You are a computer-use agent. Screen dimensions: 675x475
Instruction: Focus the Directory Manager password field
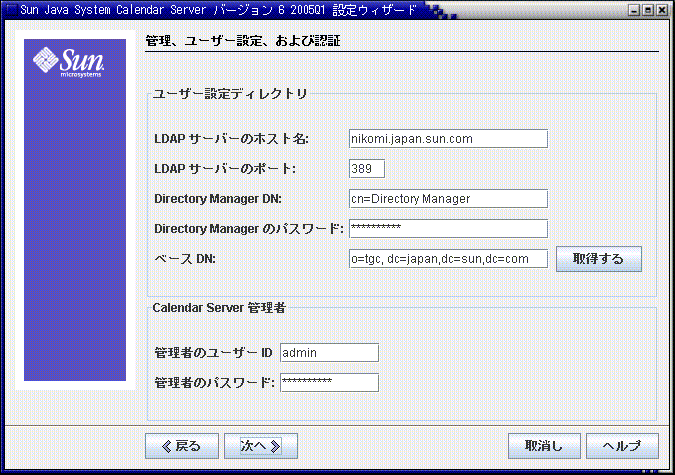click(x=448, y=228)
